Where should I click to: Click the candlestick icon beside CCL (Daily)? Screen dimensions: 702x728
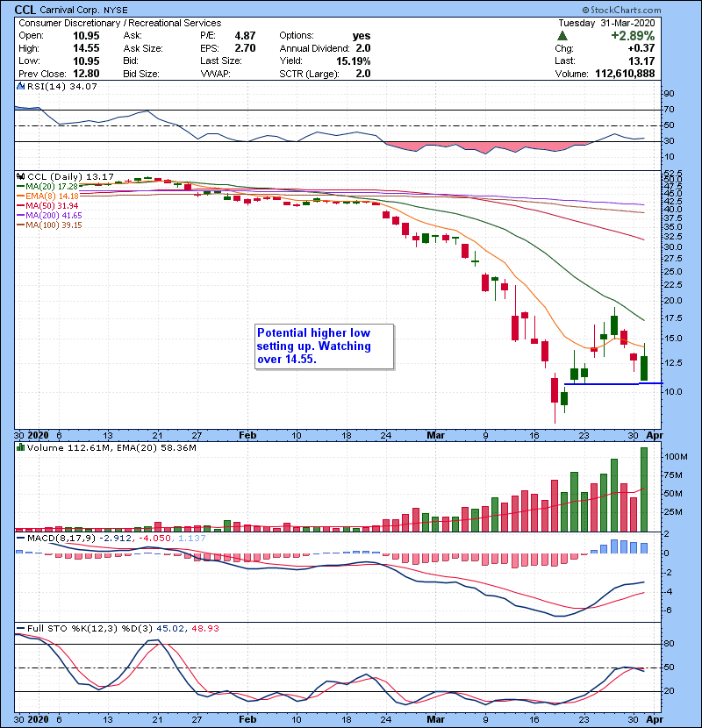click(20, 177)
